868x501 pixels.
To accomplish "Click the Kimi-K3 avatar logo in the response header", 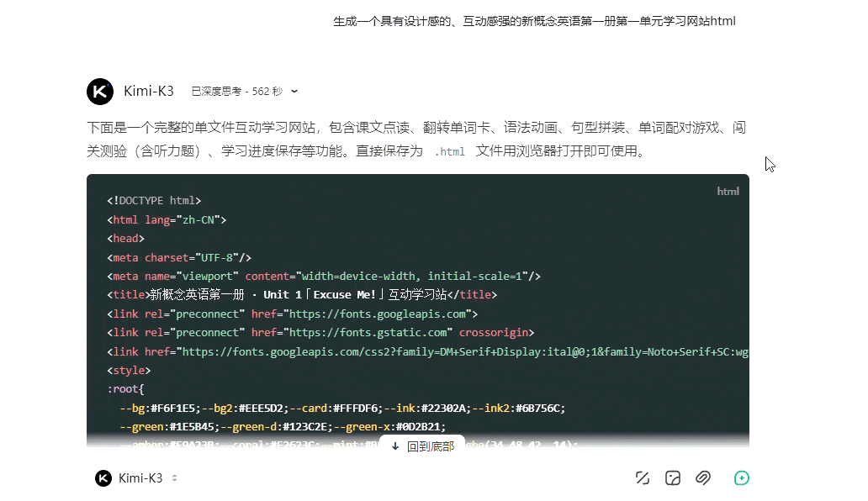I will [100, 92].
